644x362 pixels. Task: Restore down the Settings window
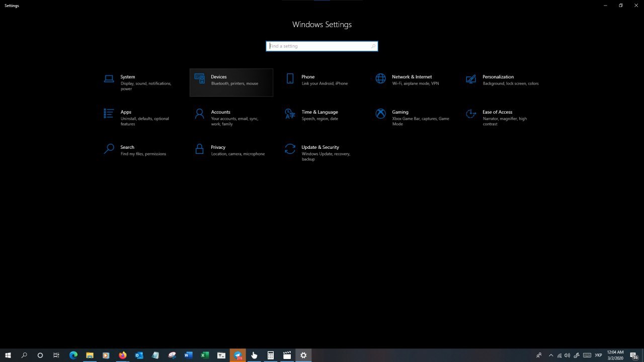621,6
